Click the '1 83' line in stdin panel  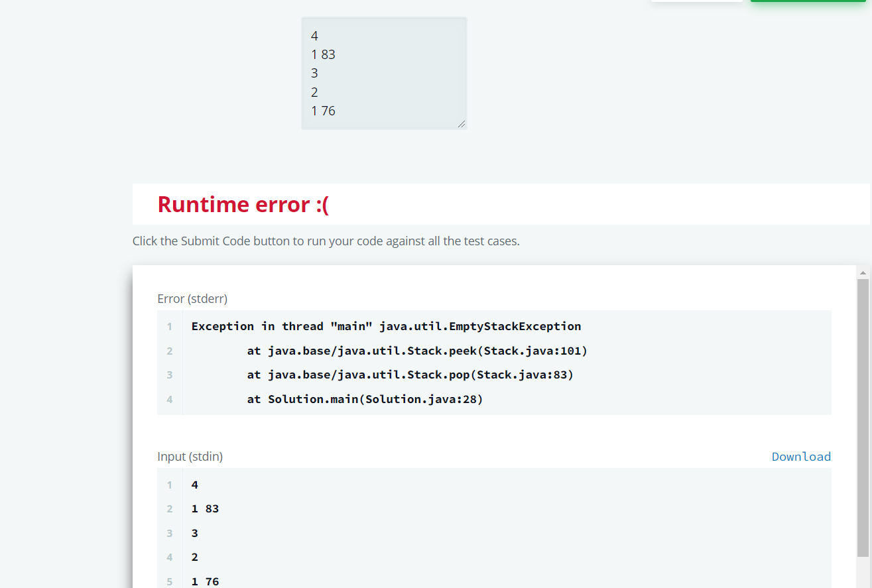(x=205, y=509)
